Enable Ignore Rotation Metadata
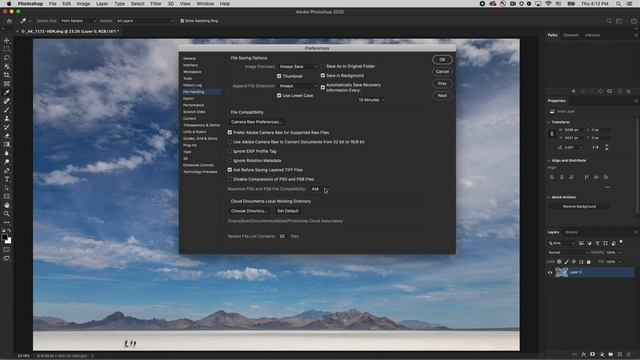Viewport: 640px width, 360px height. coord(230,160)
